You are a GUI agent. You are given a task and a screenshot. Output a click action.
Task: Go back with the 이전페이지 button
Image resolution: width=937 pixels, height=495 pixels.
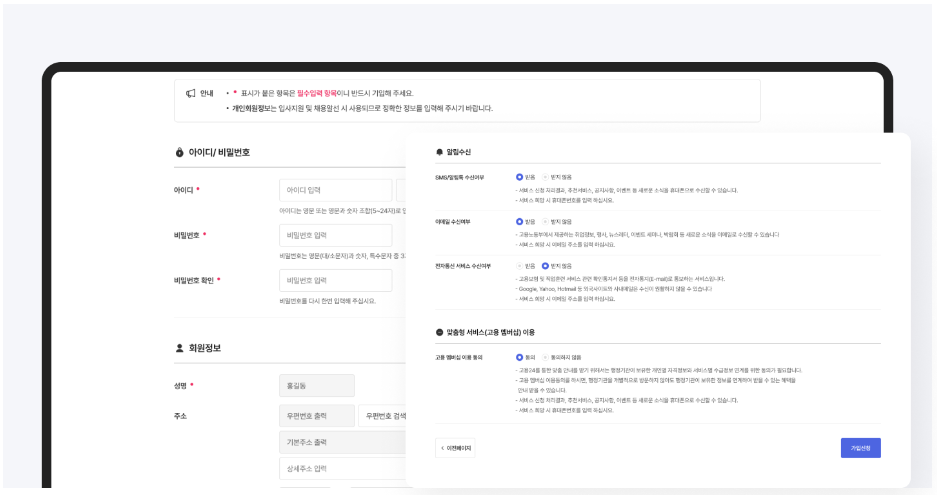click(455, 448)
